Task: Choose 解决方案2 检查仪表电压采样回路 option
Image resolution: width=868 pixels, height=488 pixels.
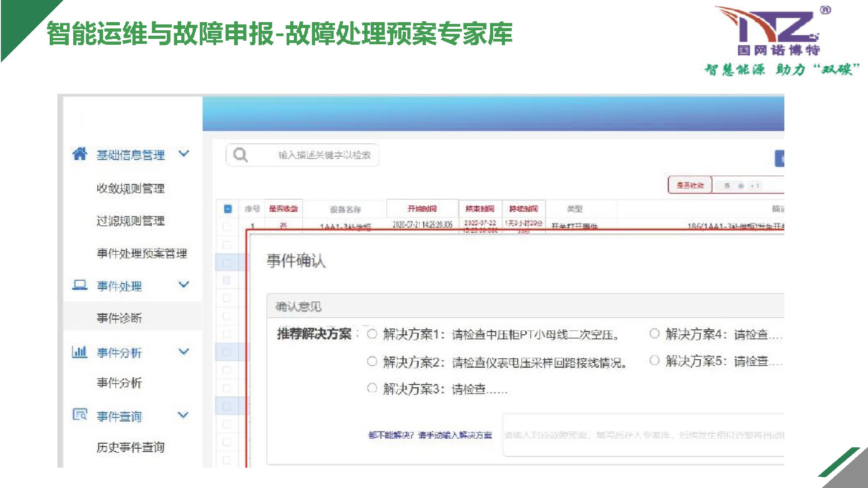Action: click(372, 361)
